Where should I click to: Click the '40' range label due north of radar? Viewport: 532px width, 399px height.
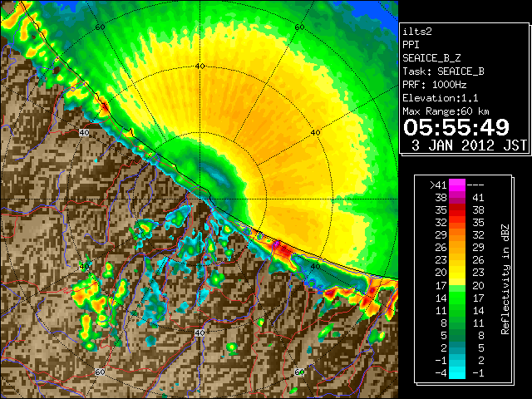(x=199, y=66)
